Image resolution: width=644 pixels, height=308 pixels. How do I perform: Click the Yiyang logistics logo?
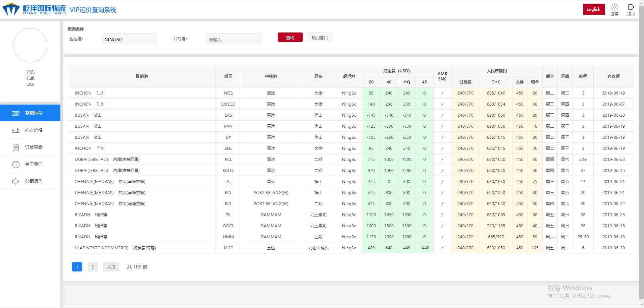(34, 9)
